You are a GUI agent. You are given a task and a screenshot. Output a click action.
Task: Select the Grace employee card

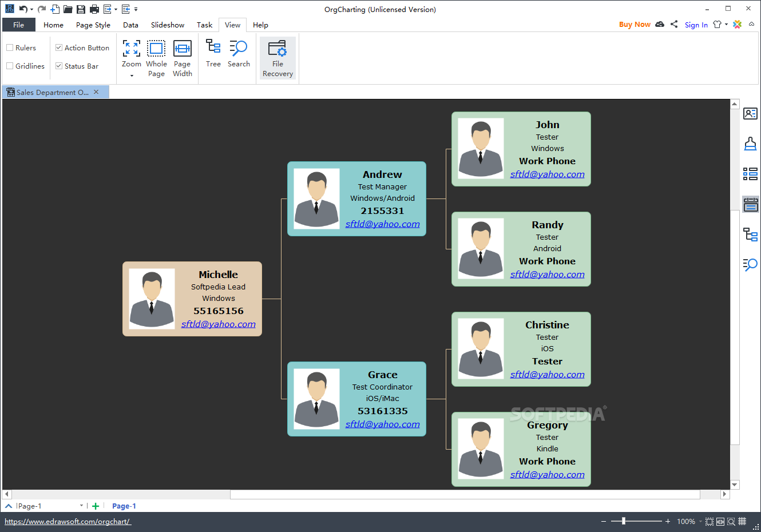click(356, 399)
